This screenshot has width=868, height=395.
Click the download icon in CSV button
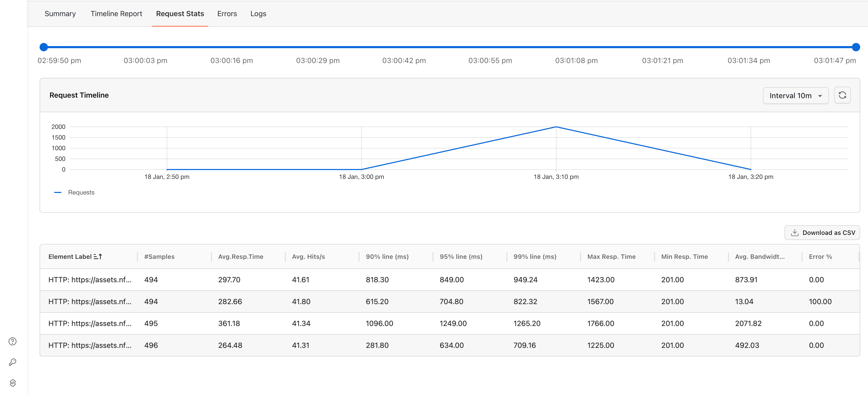coord(795,233)
